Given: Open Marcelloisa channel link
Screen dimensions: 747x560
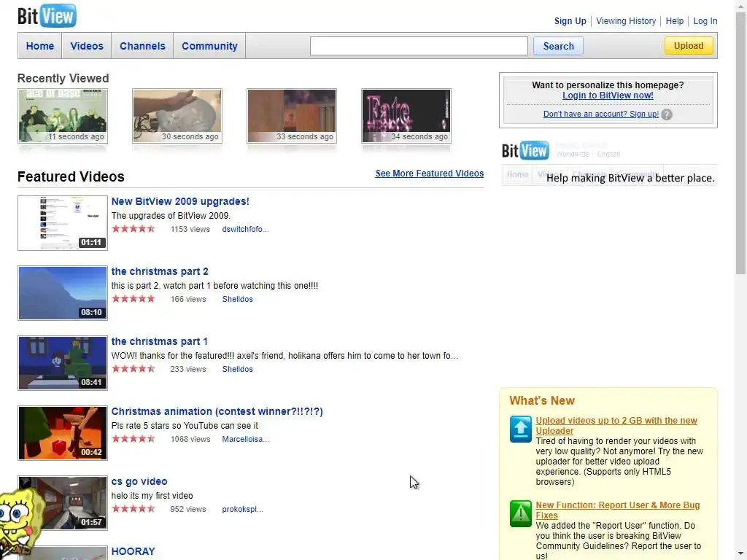Looking at the screenshot, I should coord(245,439).
